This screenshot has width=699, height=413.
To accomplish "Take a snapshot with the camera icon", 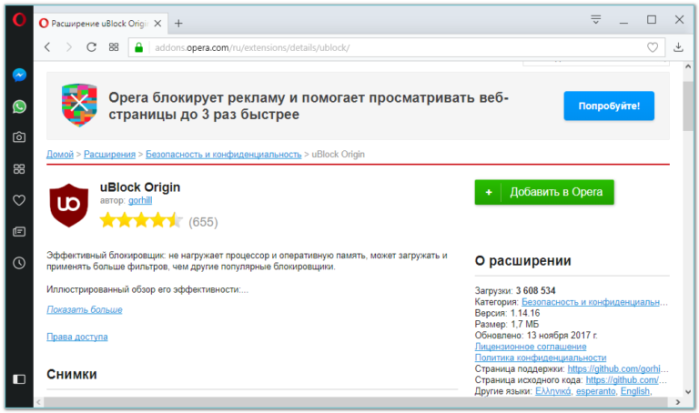I will 19,137.
